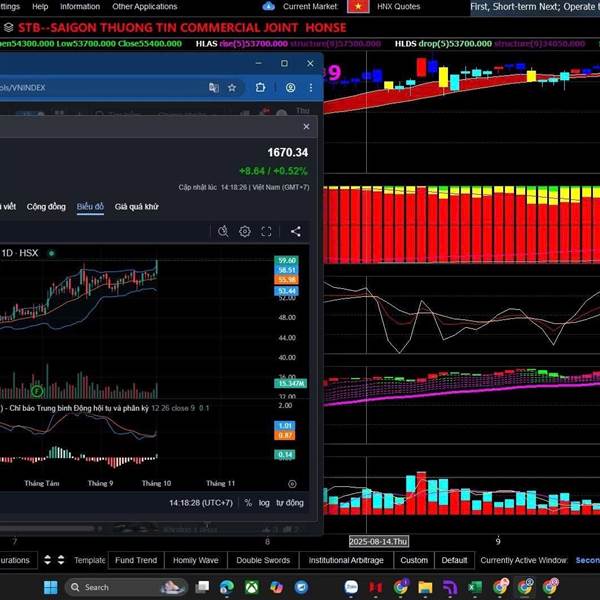Click the 14:18:28 (UTC+7) timezone selector
Image resolution: width=600 pixels, height=600 pixels.
201,503
